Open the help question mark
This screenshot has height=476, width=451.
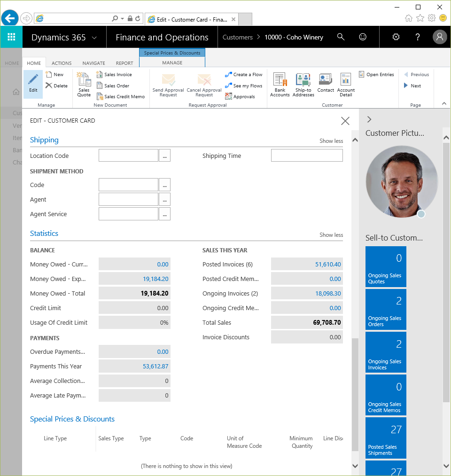[418, 37]
